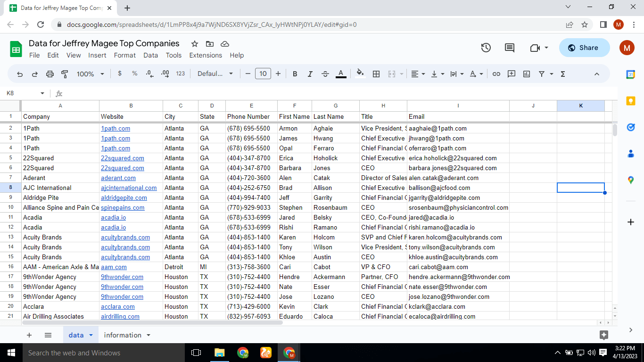Open the horizontal align dropdown

(418, 74)
